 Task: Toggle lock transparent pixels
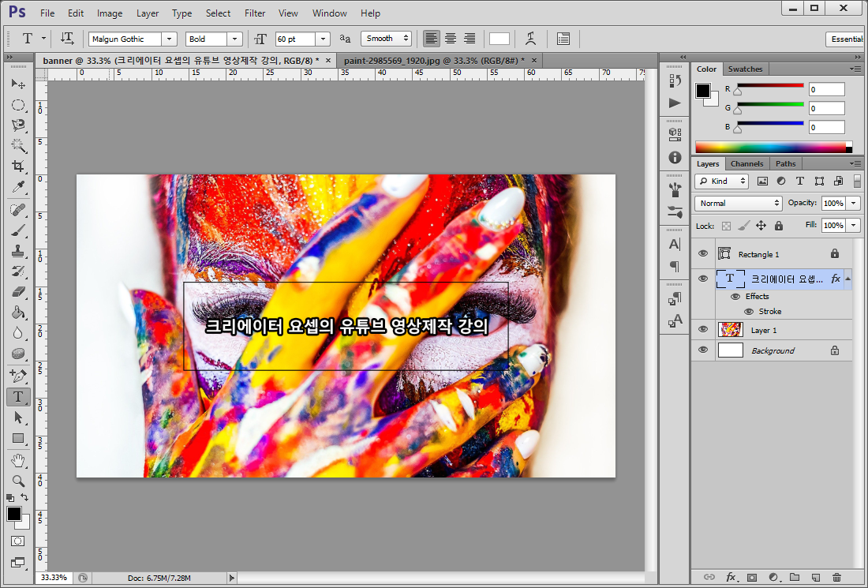point(726,226)
